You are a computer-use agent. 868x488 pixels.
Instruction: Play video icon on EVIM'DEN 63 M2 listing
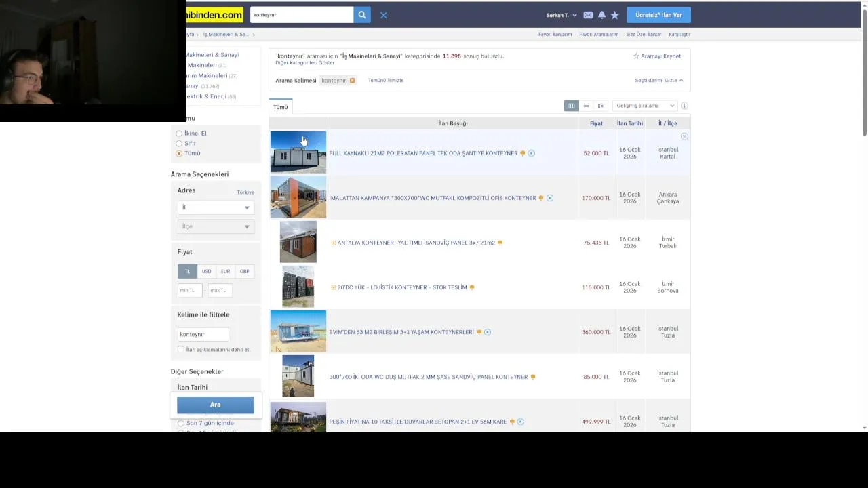point(488,332)
